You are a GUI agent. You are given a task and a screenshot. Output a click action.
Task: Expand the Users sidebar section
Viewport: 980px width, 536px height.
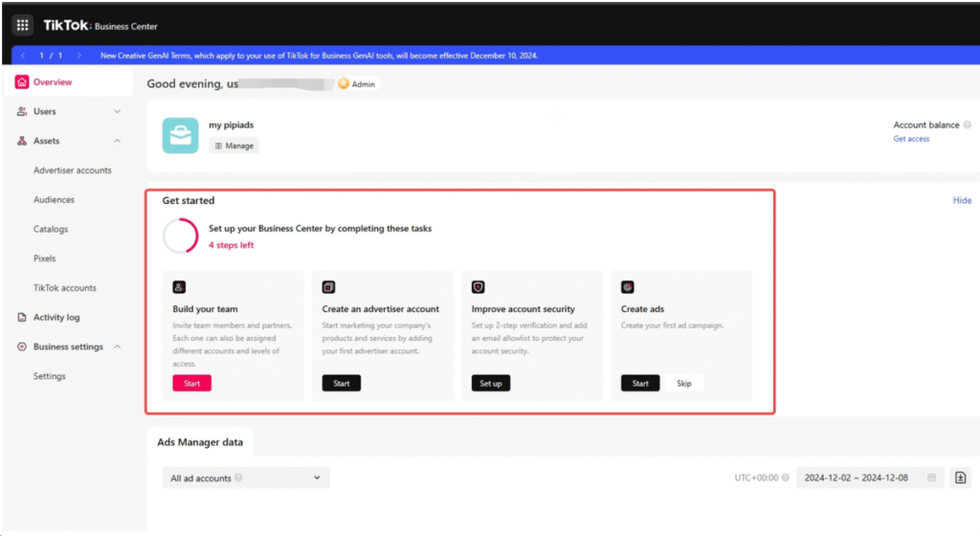pyautogui.click(x=117, y=112)
